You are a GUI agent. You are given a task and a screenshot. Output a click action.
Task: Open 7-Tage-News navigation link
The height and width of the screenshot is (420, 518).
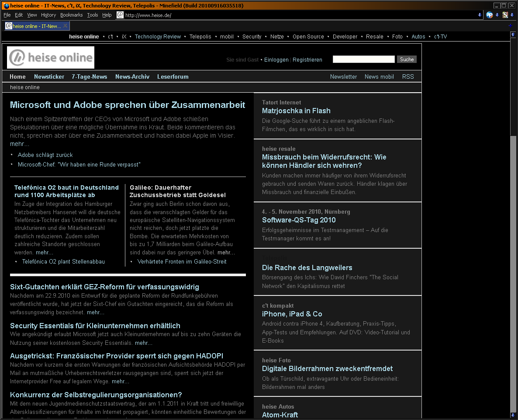pyautogui.click(x=89, y=76)
